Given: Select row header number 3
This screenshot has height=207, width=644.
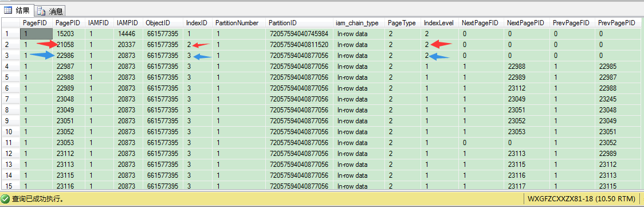Looking at the screenshot, I should pos(11,55).
